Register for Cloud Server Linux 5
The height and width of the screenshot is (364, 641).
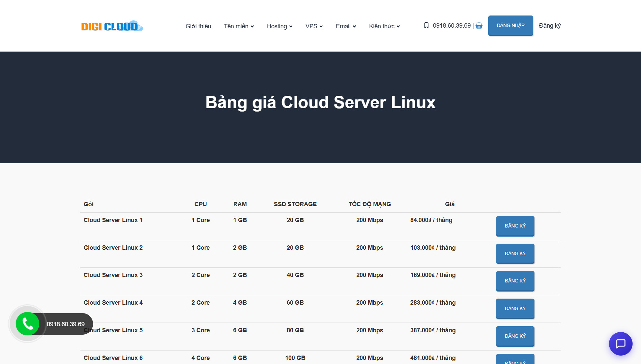pyautogui.click(x=515, y=336)
